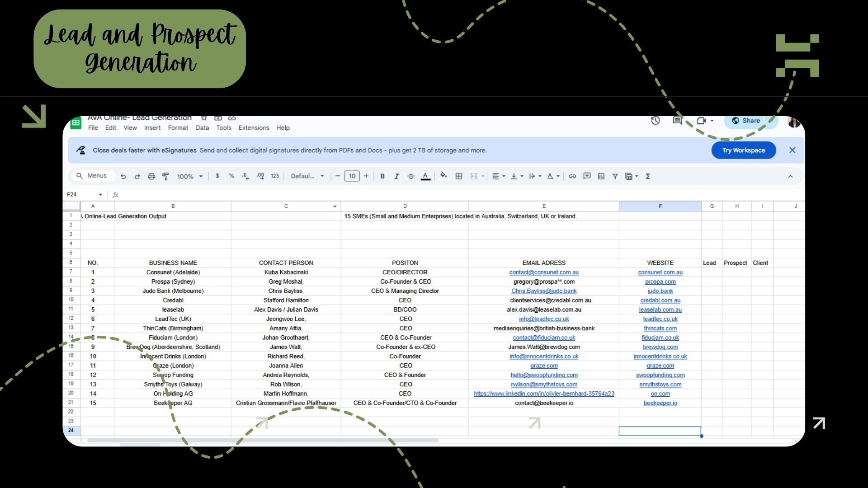The height and width of the screenshot is (488, 868).
Task: Click the Share button
Action: tap(746, 121)
